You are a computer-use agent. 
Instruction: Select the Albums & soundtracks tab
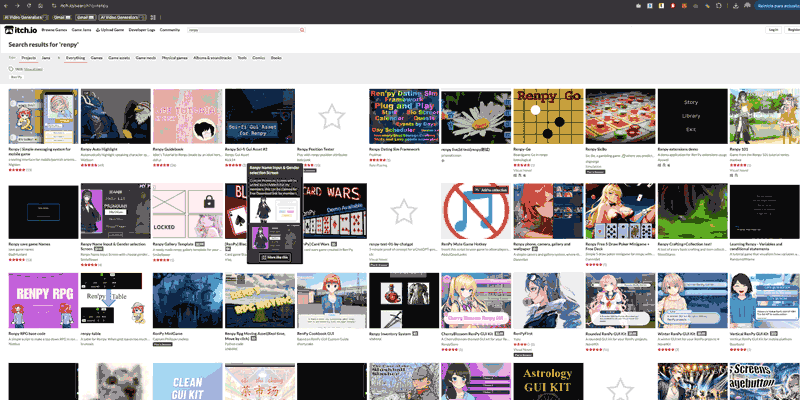[x=212, y=58]
